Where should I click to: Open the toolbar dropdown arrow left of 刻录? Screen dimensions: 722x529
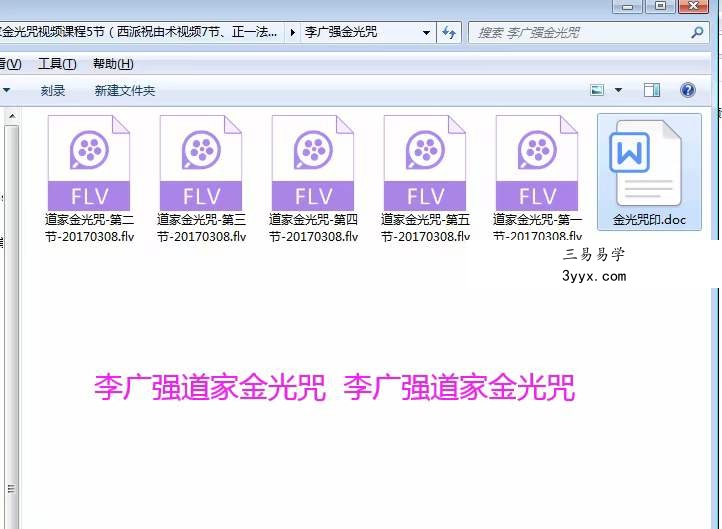[x=6, y=90]
